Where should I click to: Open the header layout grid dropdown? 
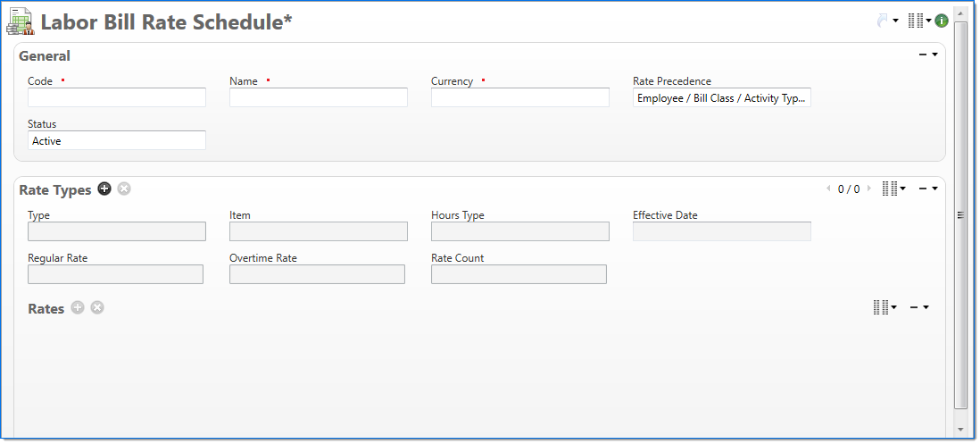[918, 21]
